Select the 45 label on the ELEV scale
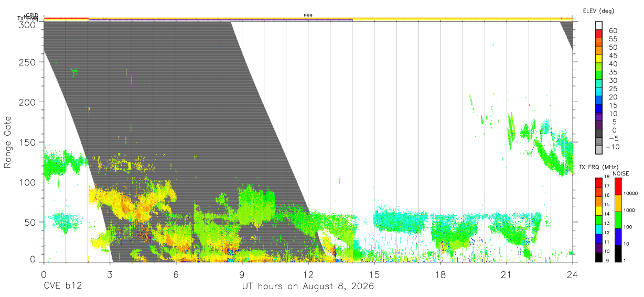Screen dimensions: 644x297 tap(613, 56)
